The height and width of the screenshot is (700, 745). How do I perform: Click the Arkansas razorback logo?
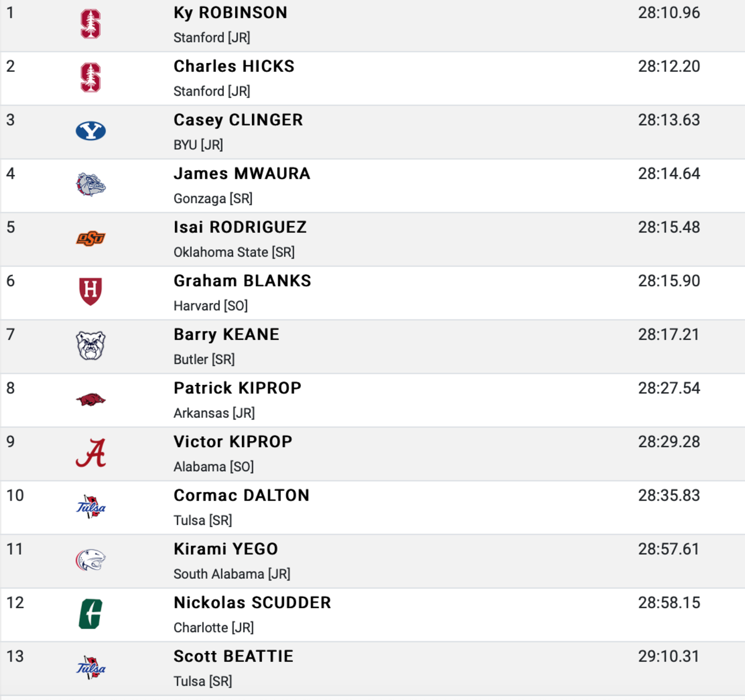point(90,400)
